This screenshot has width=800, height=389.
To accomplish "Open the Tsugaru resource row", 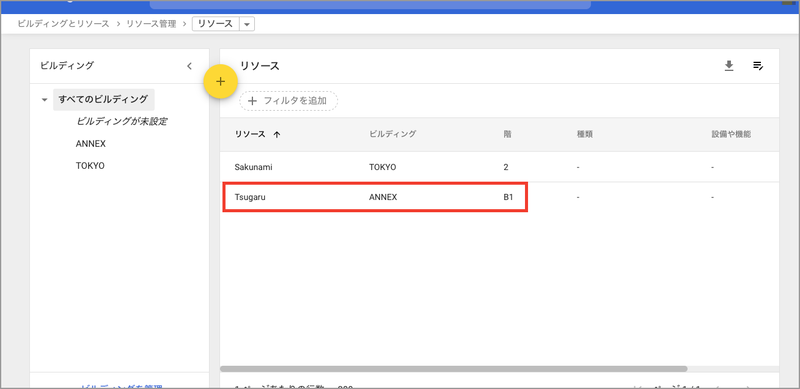I will tap(499, 197).
